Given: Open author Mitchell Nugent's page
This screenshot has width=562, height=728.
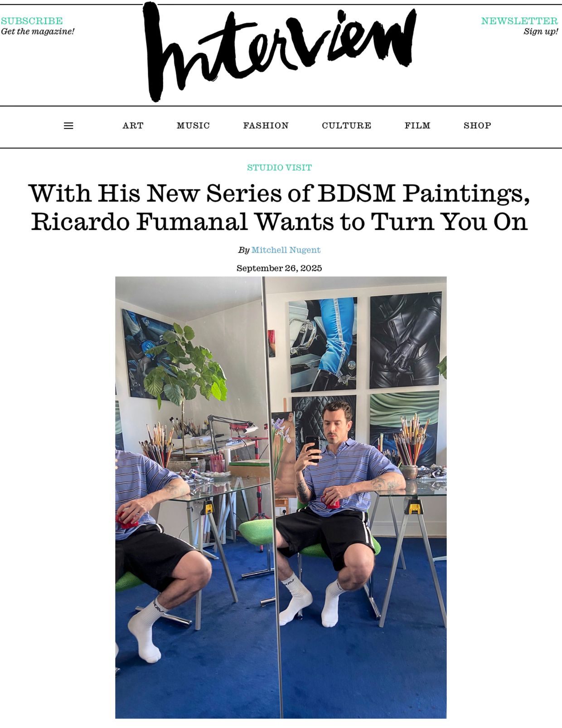Looking at the screenshot, I should (x=286, y=250).
